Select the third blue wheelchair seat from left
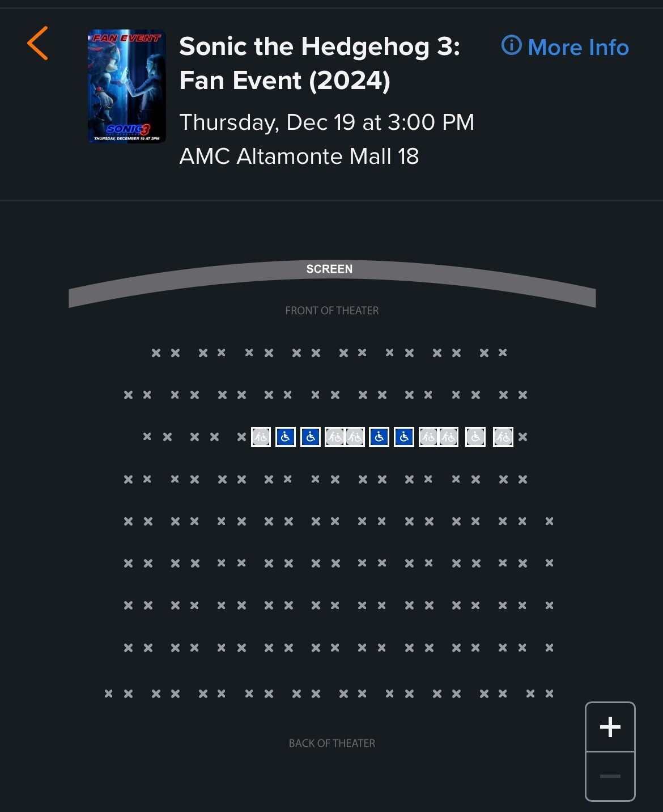The height and width of the screenshot is (812, 663). point(379,437)
